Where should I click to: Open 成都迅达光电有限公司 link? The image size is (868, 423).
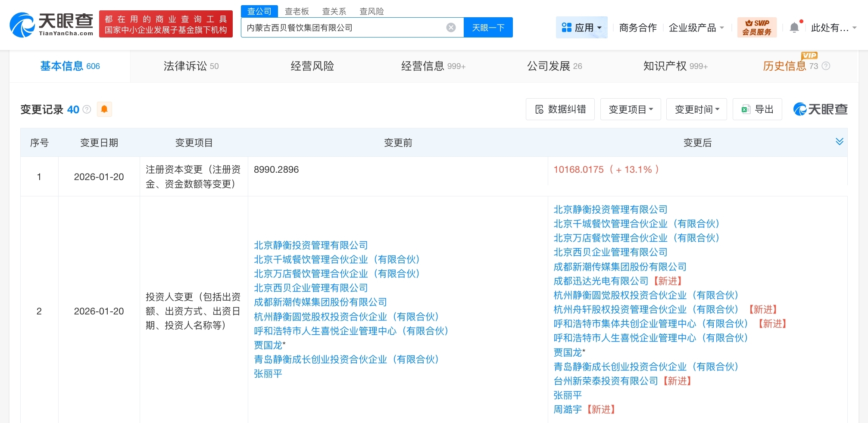[x=600, y=281]
